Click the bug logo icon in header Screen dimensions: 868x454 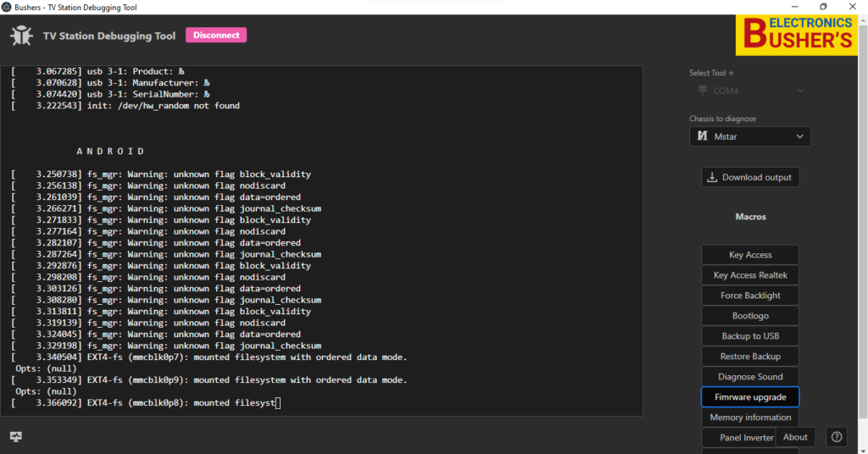pos(21,36)
